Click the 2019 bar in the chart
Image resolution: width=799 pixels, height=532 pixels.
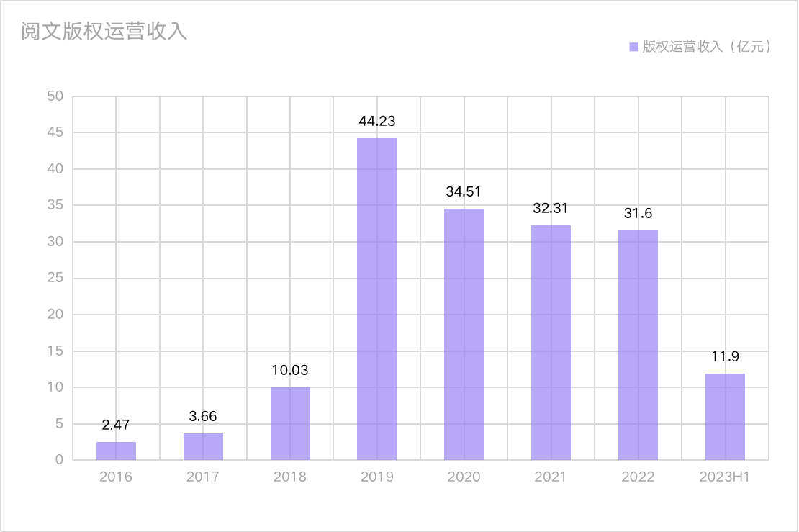[376, 299]
